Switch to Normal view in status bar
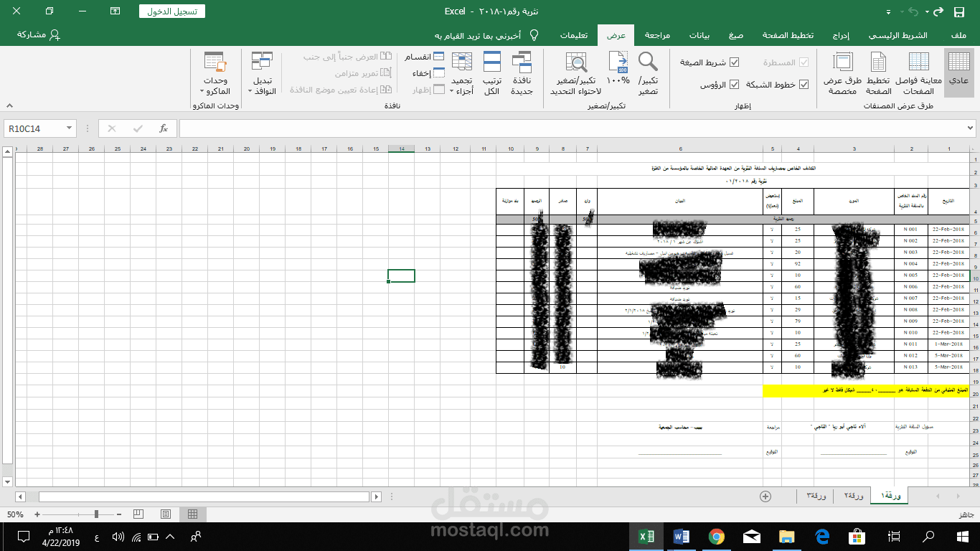Image resolution: width=980 pixels, height=551 pixels. coord(192,514)
